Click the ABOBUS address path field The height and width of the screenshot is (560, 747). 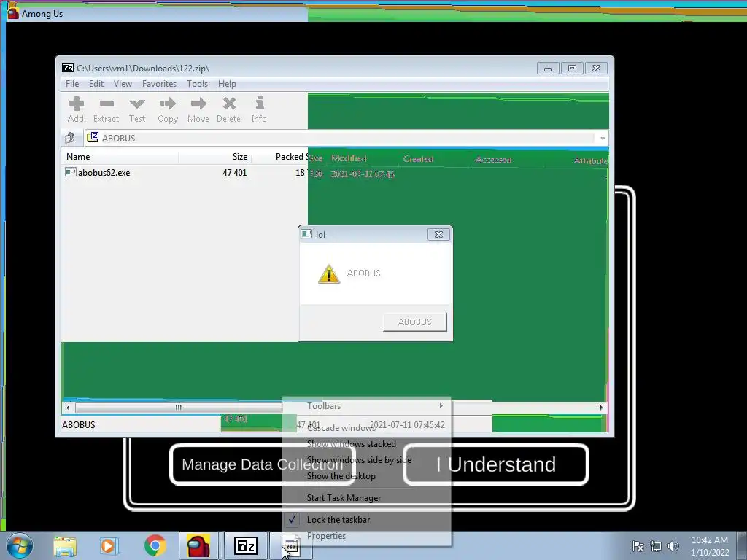pos(340,138)
